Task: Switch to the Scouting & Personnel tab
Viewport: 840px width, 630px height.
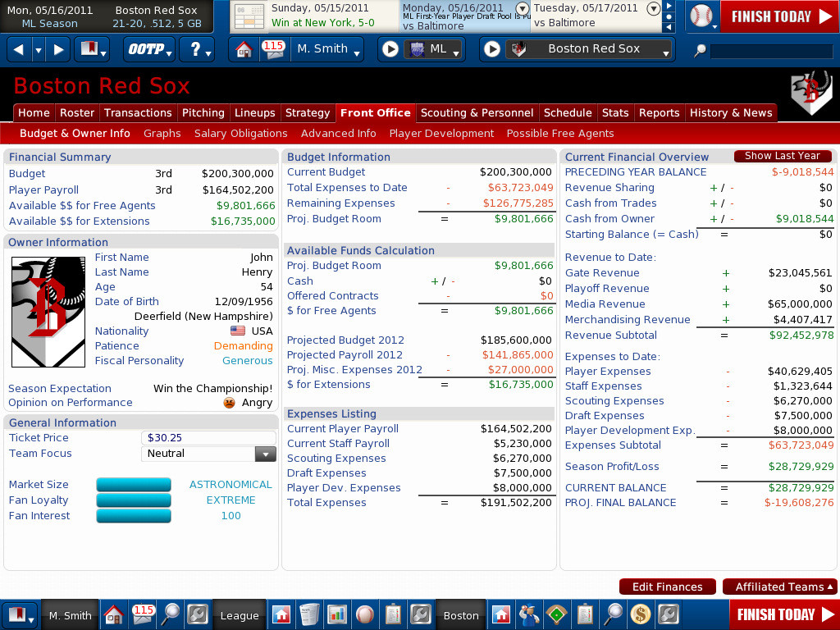Action: (477, 112)
